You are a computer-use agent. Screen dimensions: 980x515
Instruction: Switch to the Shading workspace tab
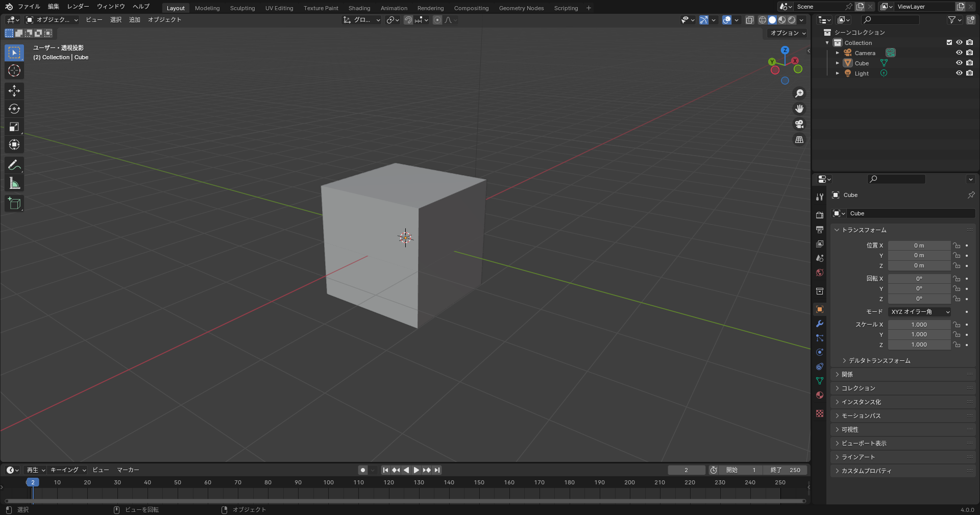[359, 8]
